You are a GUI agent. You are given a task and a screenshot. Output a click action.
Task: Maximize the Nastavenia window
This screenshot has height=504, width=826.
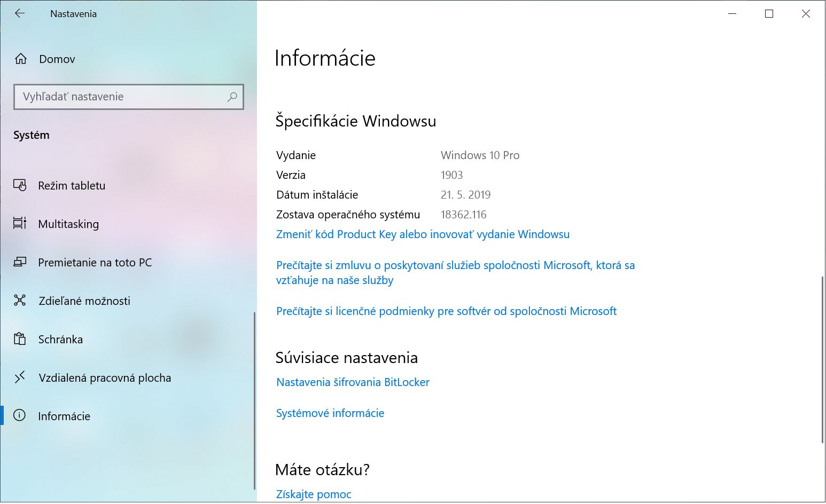tap(769, 14)
